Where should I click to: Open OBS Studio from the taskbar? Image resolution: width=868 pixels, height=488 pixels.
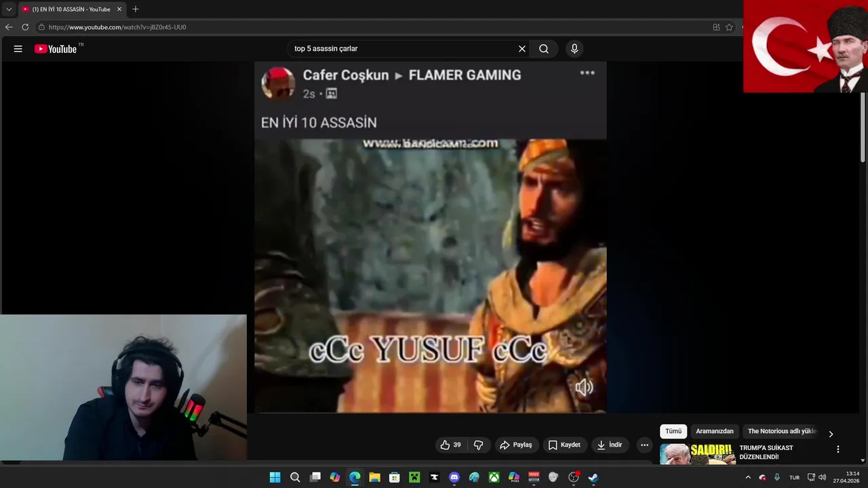click(x=574, y=478)
